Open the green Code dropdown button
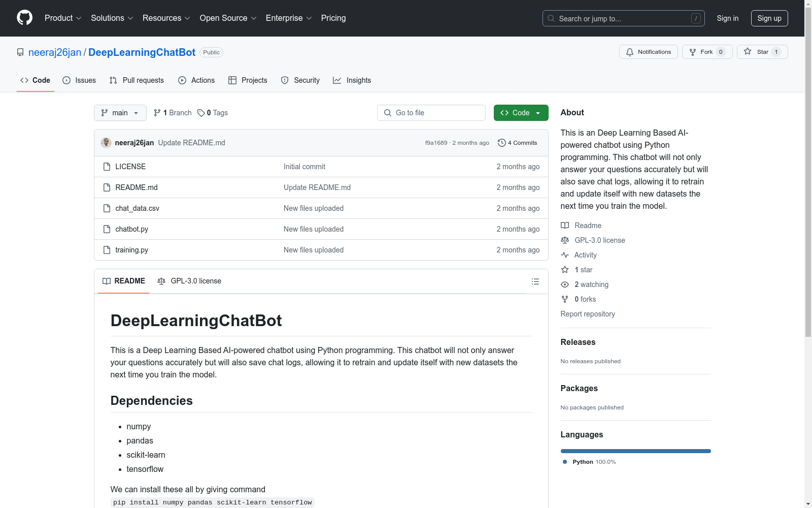Image resolution: width=812 pixels, height=508 pixels. (x=521, y=113)
